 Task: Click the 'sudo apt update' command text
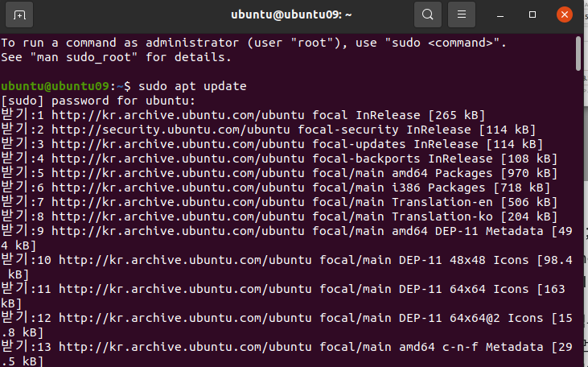coord(192,86)
